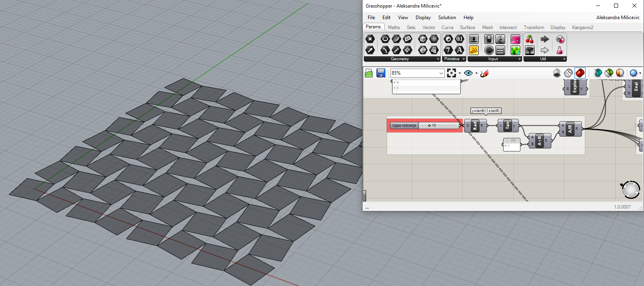Add a Graph Mapper (yellow squiggle icon)
Viewport: 644px width, 286px height.
474,50
